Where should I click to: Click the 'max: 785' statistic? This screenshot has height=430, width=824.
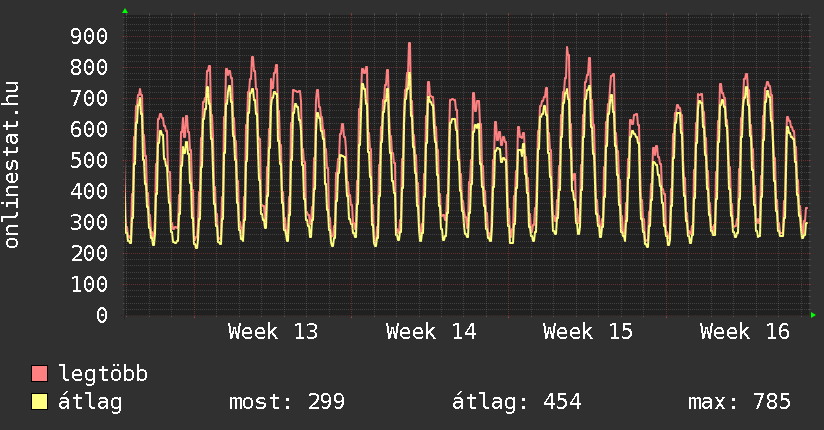pos(739,402)
